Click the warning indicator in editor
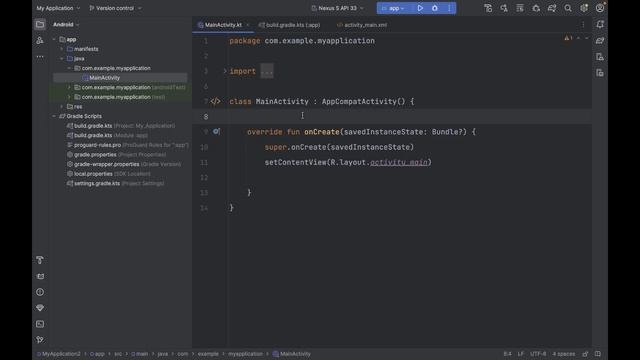 [x=568, y=38]
